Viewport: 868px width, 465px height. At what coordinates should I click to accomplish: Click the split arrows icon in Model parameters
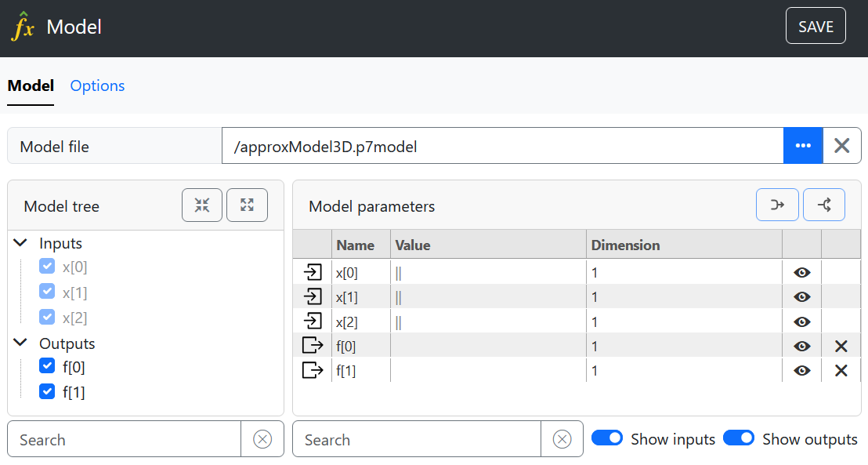point(823,205)
